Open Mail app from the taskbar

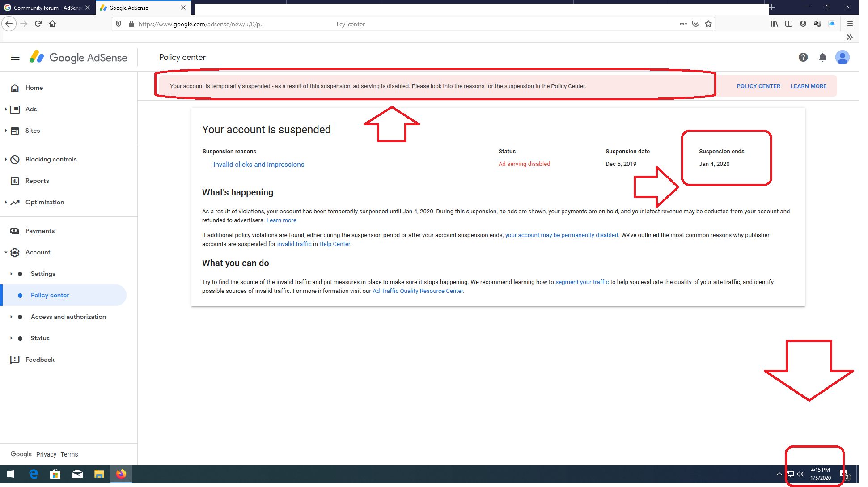(x=77, y=474)
